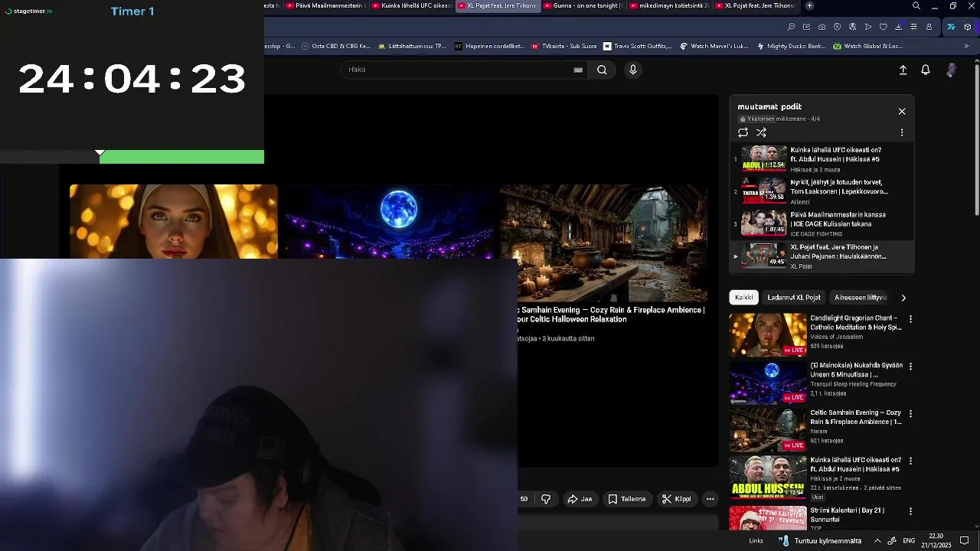Open playlist options three-dot menu

tap(902, 132)
